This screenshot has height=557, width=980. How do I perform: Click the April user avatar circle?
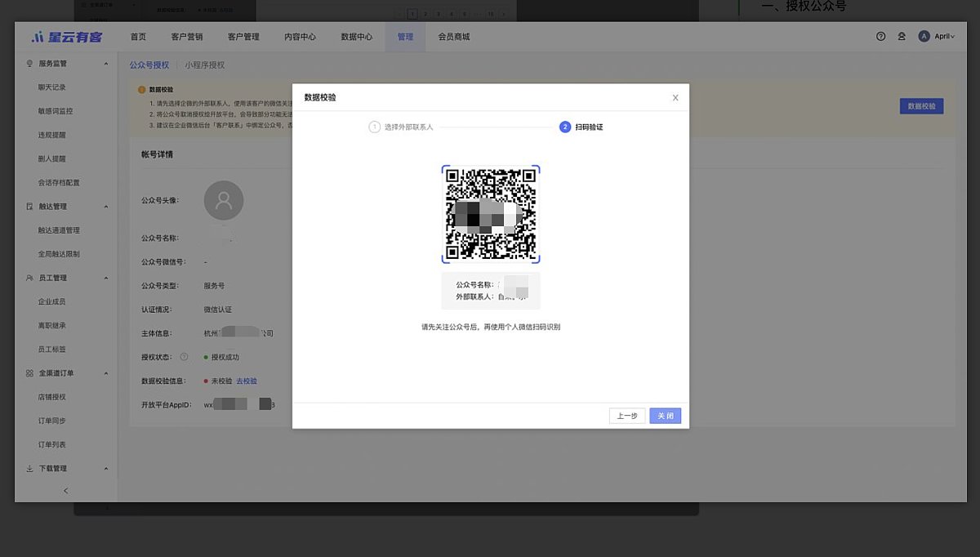tap(924, 37)
